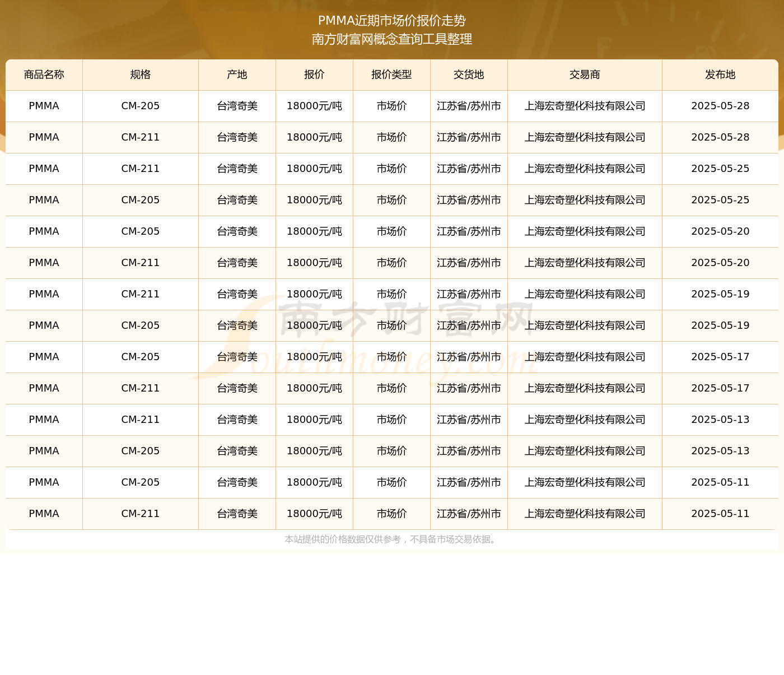This screenshot has width=784, height=675.
Task: Click the 2025-05-20 date of the CM-211 row
Action: 720,263
